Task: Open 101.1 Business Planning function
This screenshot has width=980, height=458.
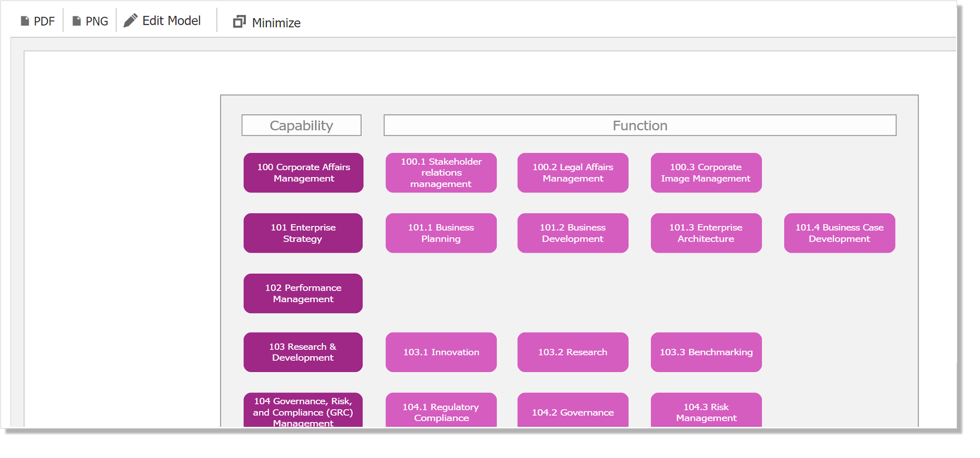Action: 441,233
